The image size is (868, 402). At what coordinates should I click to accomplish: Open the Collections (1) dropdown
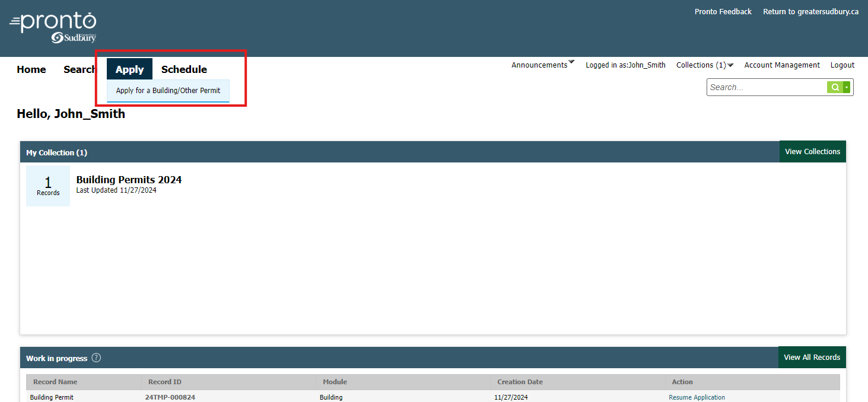click(x=704, y=65)
